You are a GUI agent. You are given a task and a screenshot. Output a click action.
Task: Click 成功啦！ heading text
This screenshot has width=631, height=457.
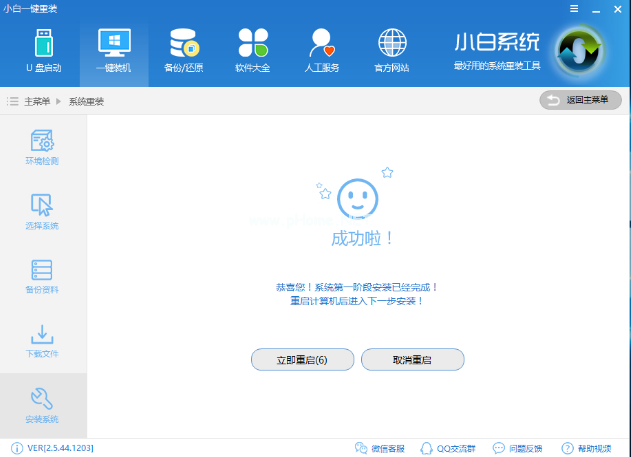coord(362,239)
